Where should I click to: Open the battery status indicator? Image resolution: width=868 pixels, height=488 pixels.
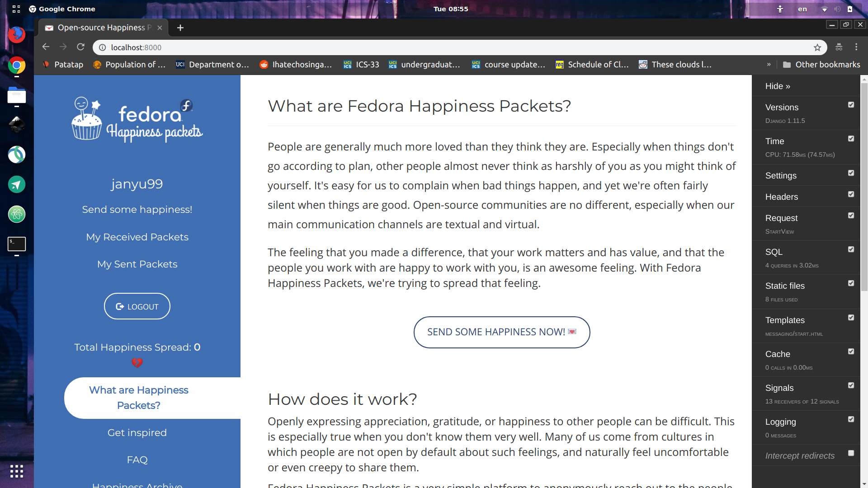click(x=850, y=9)
